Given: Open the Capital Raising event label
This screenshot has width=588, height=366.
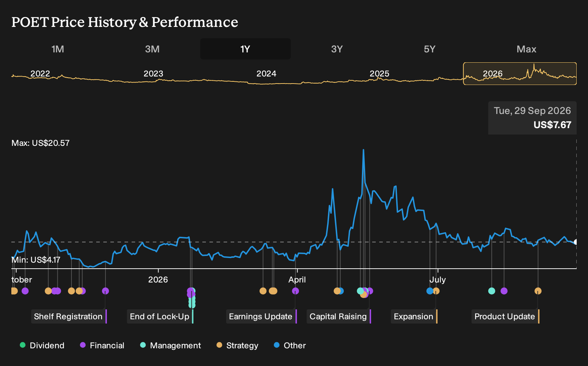Looking at the screenshot, I should pos(339,316).
